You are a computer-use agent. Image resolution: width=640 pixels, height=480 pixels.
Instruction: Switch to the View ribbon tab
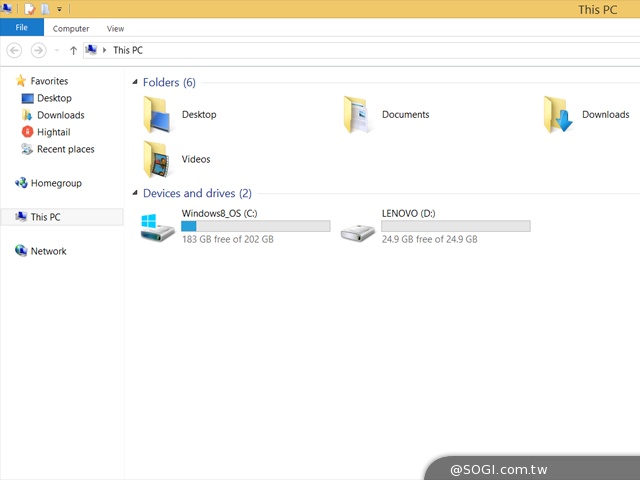coord(115,29)
